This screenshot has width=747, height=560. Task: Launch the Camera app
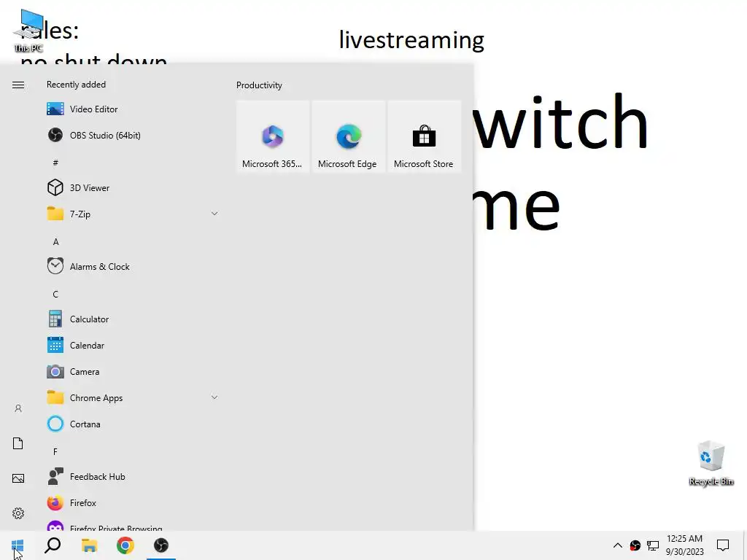(133, 371)
